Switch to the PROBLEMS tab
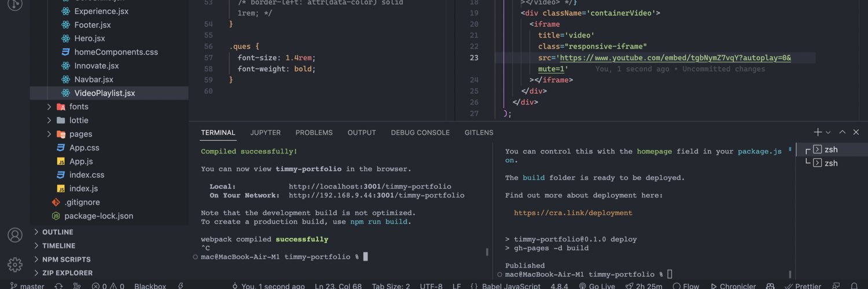The width and height of the screenshot is (868, 289). point(314,133)
